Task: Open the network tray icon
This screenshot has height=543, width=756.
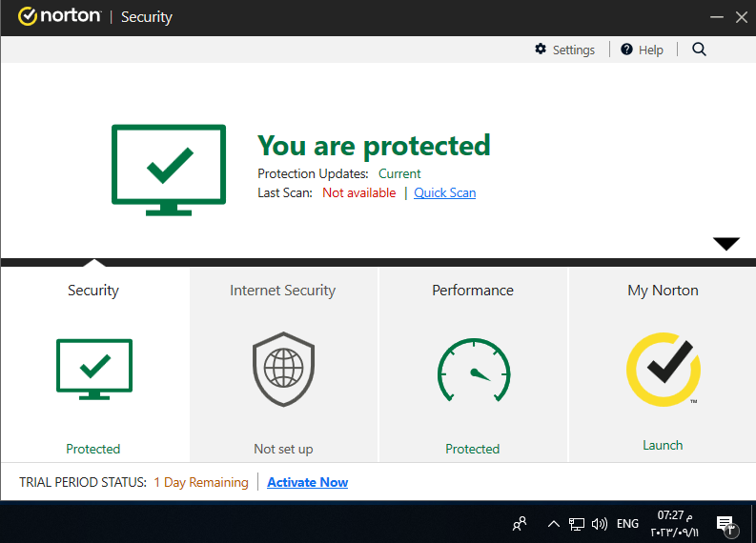Action: point(576,524)
